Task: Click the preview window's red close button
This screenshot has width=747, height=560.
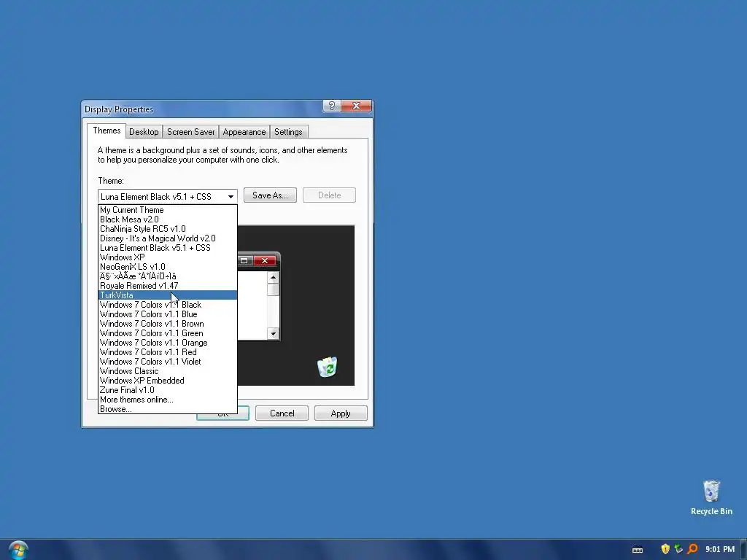Action: tap(265, 260)
